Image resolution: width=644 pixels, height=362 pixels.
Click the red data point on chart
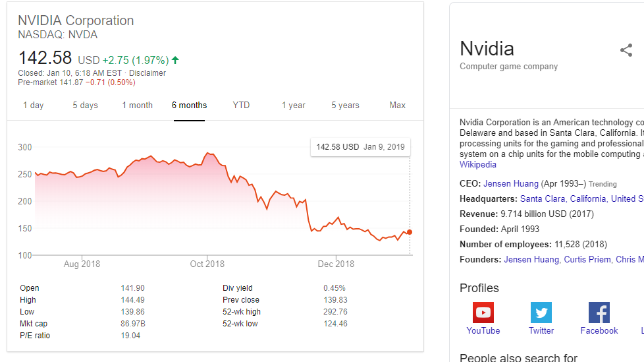click(x=410, y=232)
